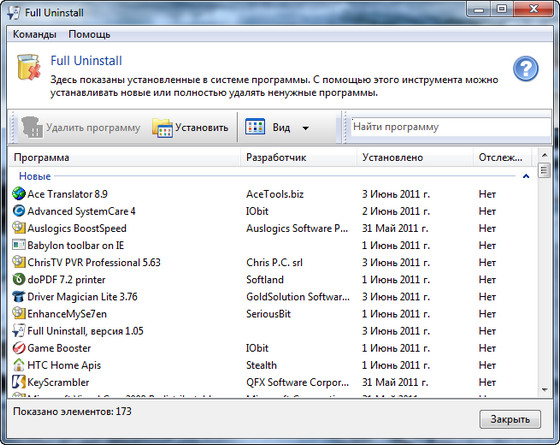Open the Вид dropdown arrow

point(306,128)
